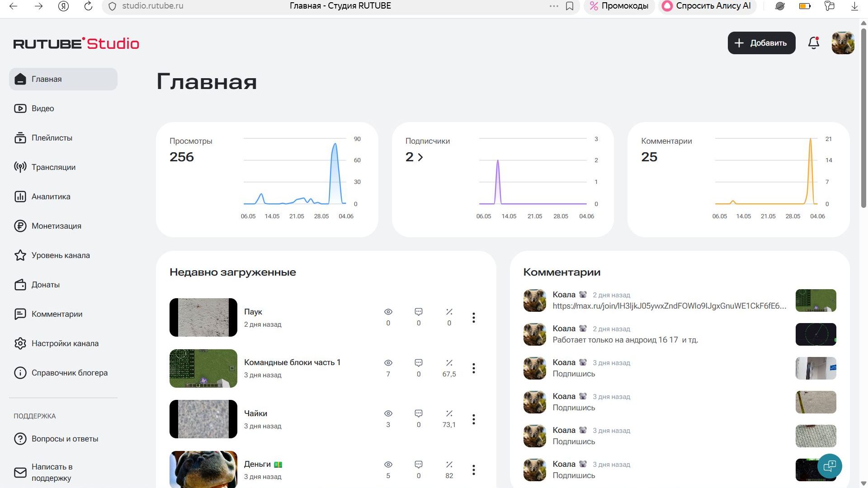
Task: Click the Недавно загруженные heading
Action: pyautogui.click(x=233, y=272)
